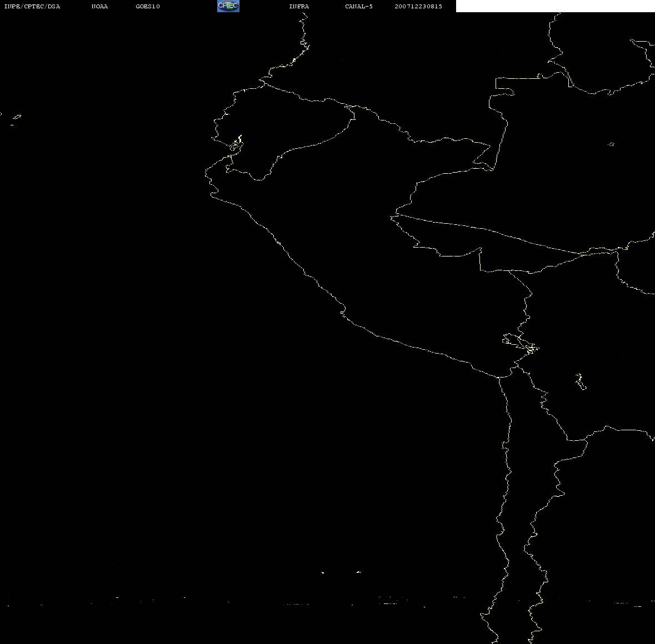Click the NOAA text in the header

(99, 7)
